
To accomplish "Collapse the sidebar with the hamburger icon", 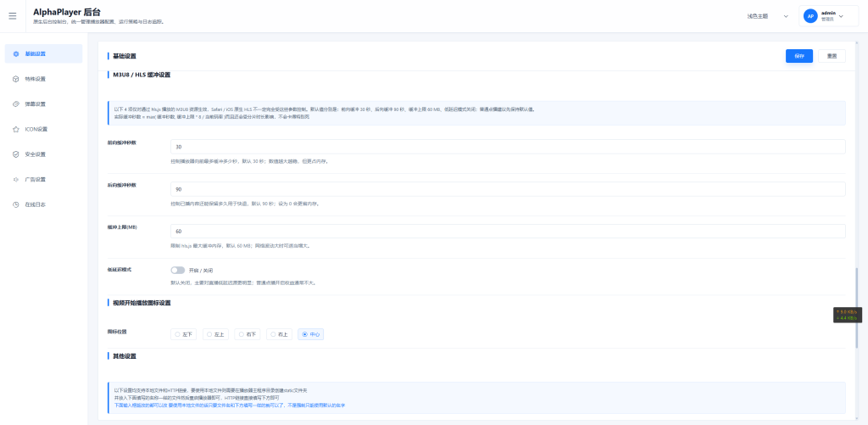I will pos(13,16).
